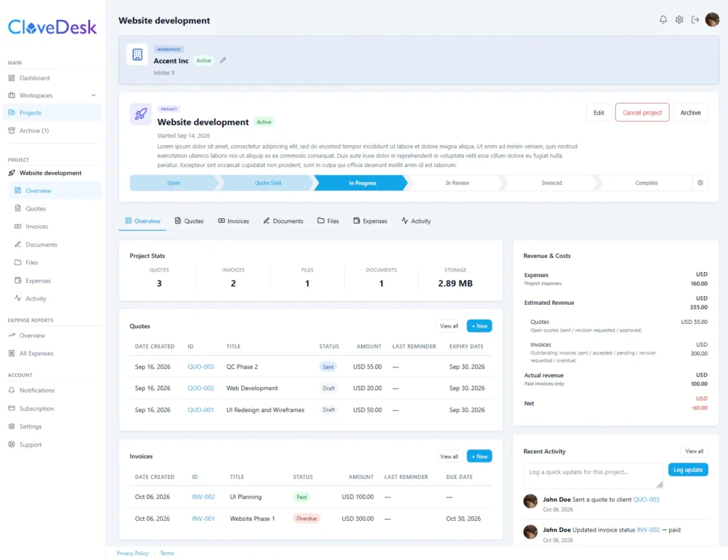Switch to the Invoices tab
The image size is (728, 560).
coord(233,221)
